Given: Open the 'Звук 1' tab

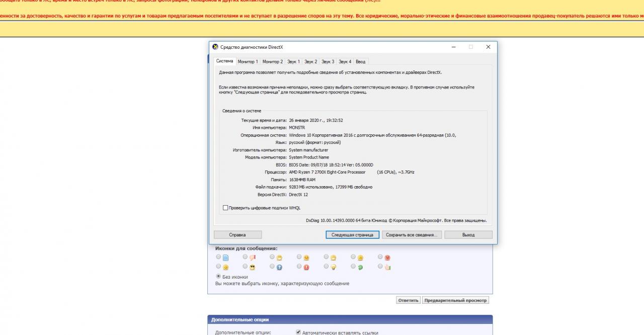Looking at the screenshot, I should tap(293, 61).
